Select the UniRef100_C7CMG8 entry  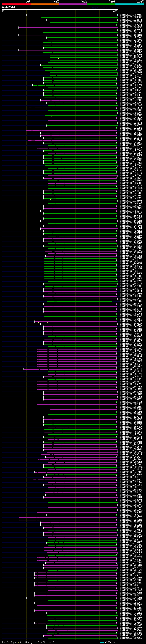pos(131,100)
